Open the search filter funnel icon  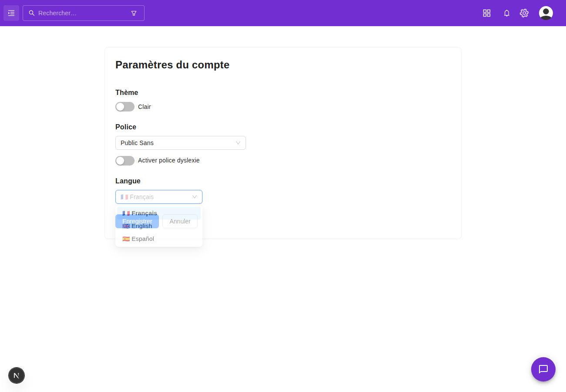[x=134, y=13]
